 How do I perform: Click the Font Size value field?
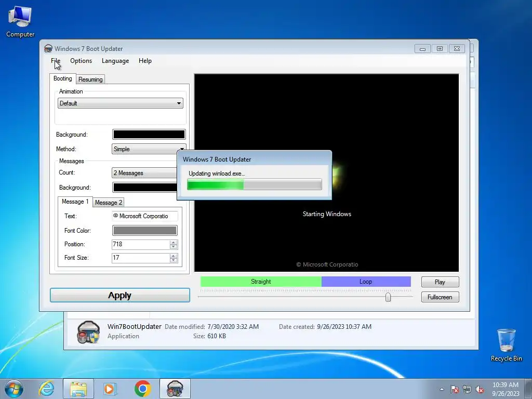click(141, 258)
